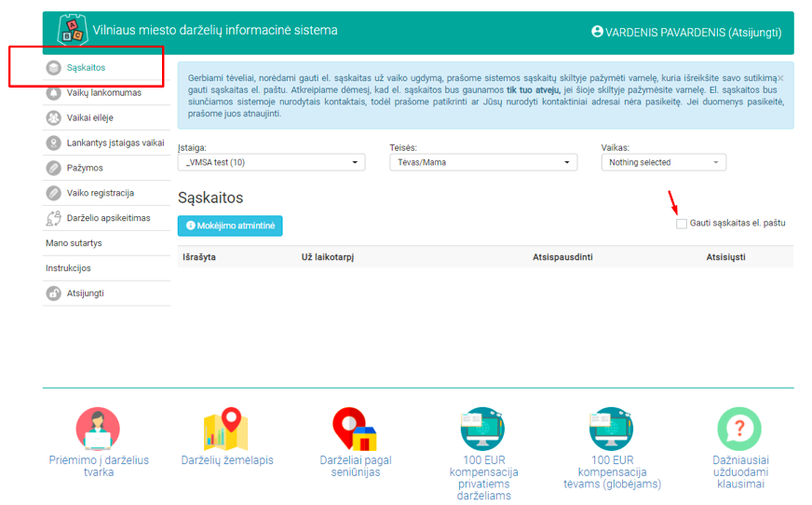Dismiss the blue information notice

click(780, 78)
